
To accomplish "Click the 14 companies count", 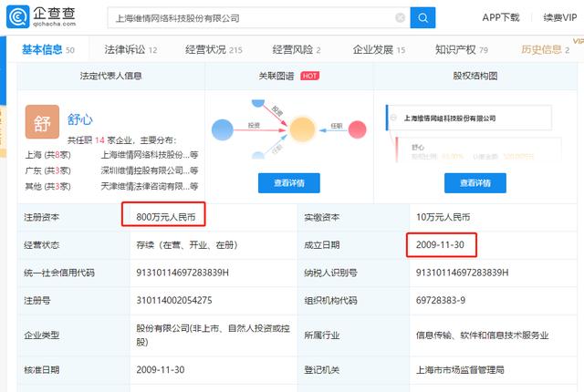I will [x=99, y=140].
